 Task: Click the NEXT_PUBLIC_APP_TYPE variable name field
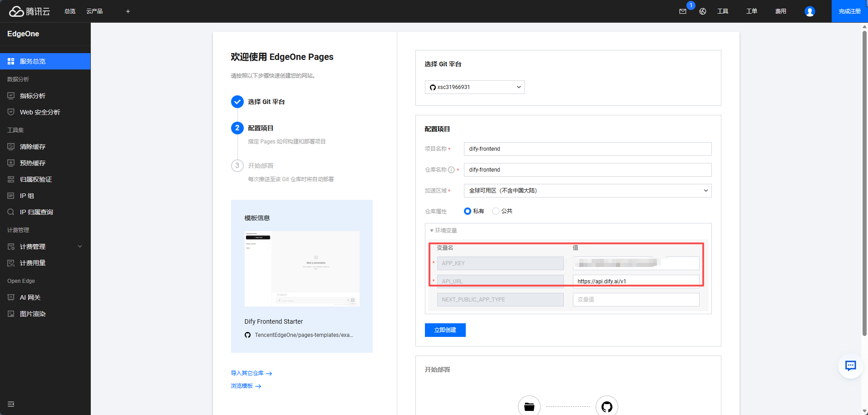pyautogui.click(x=500, y=300)
